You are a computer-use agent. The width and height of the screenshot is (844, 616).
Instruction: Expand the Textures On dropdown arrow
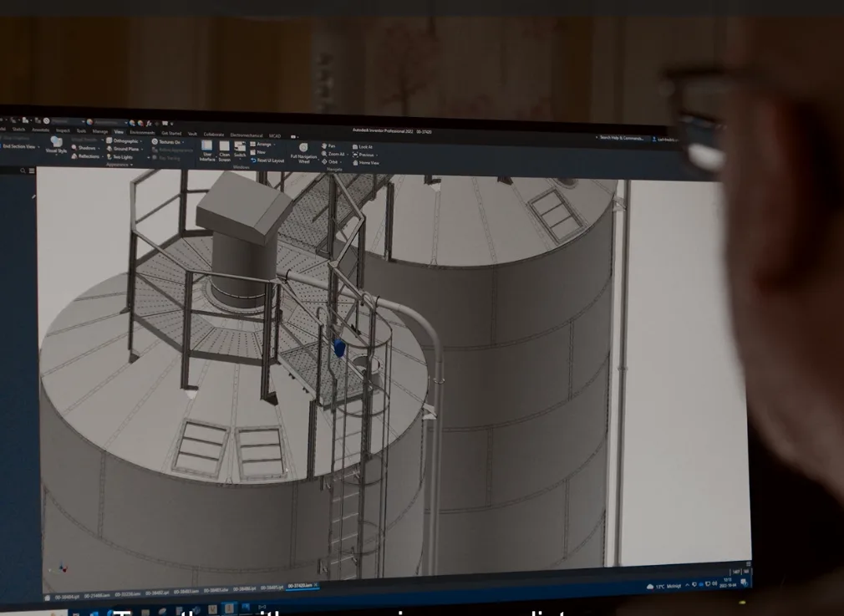click(183, 143)
